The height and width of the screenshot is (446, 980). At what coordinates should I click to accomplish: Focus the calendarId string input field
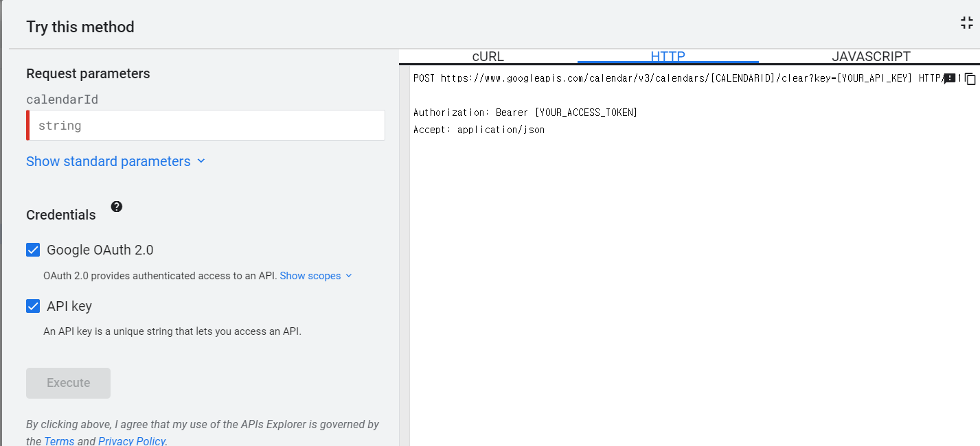coord(205,126)
